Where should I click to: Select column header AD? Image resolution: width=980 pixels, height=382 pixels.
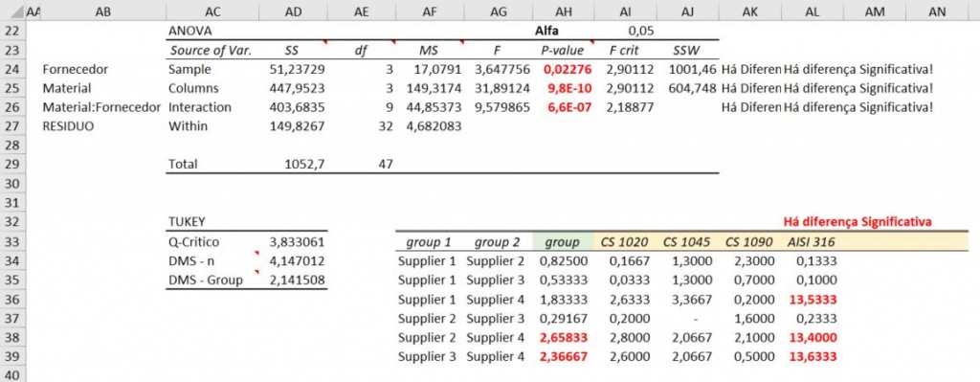293,11
